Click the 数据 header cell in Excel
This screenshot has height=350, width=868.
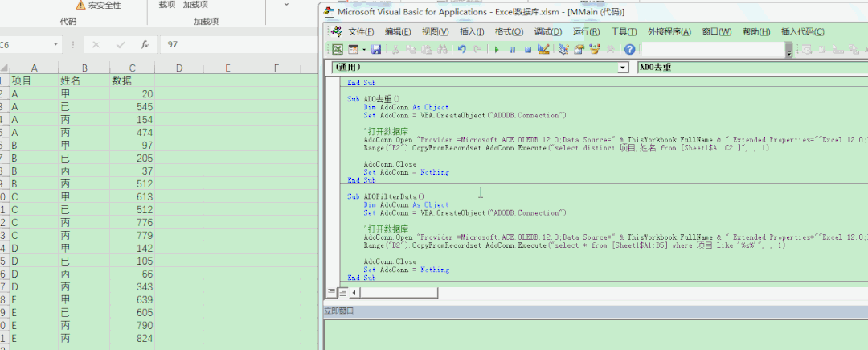133,81
